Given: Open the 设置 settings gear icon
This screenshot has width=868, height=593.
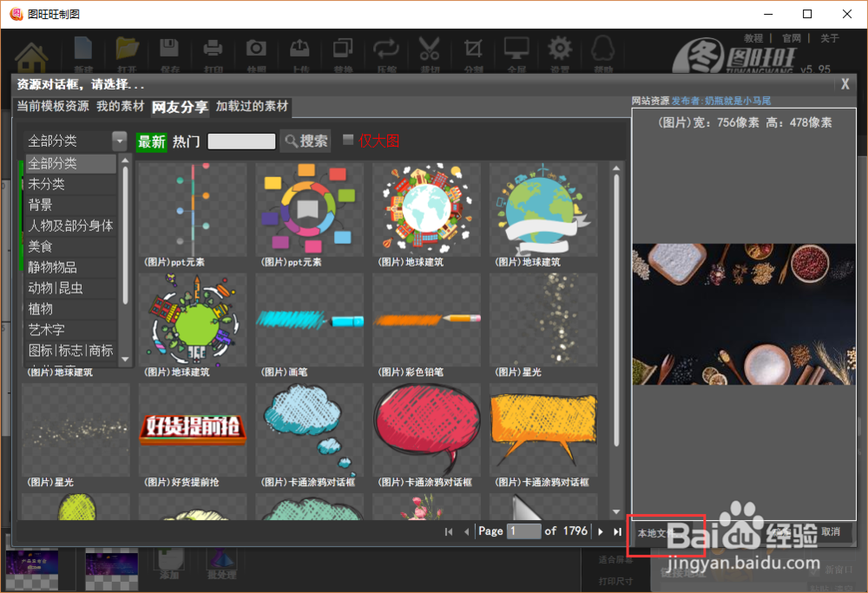Looking at the screenshot, I should pyautogui.click(x=559, y=48).
